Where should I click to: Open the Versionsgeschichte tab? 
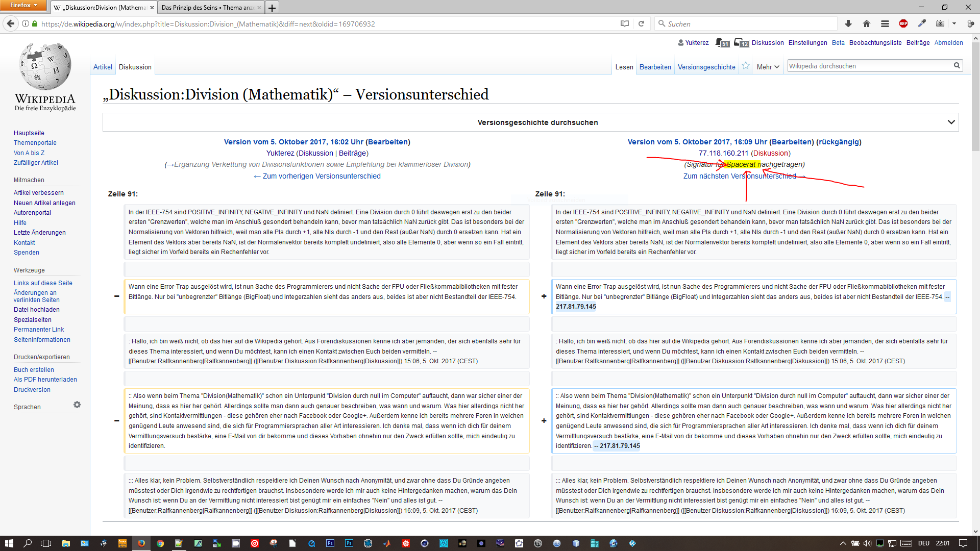coord(706,67)
